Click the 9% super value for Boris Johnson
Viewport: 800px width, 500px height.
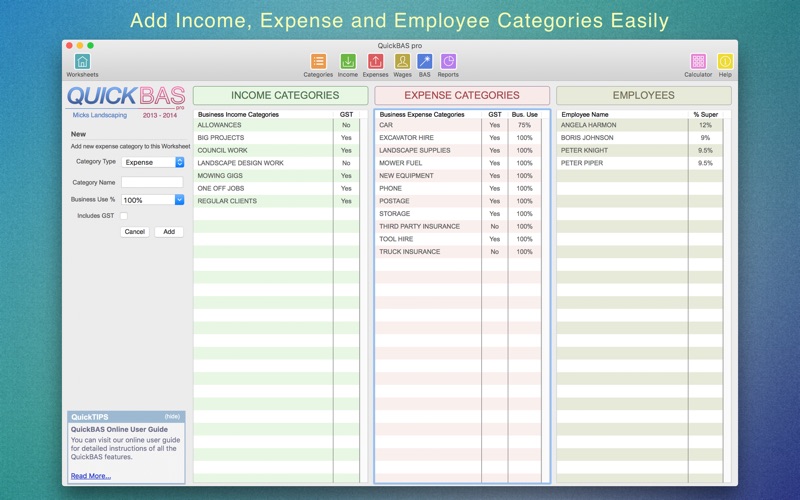tap(705, 138)
